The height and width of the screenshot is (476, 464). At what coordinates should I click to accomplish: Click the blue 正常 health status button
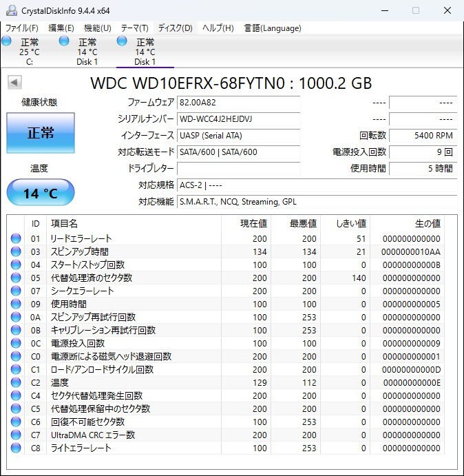[x=41, y=133]
